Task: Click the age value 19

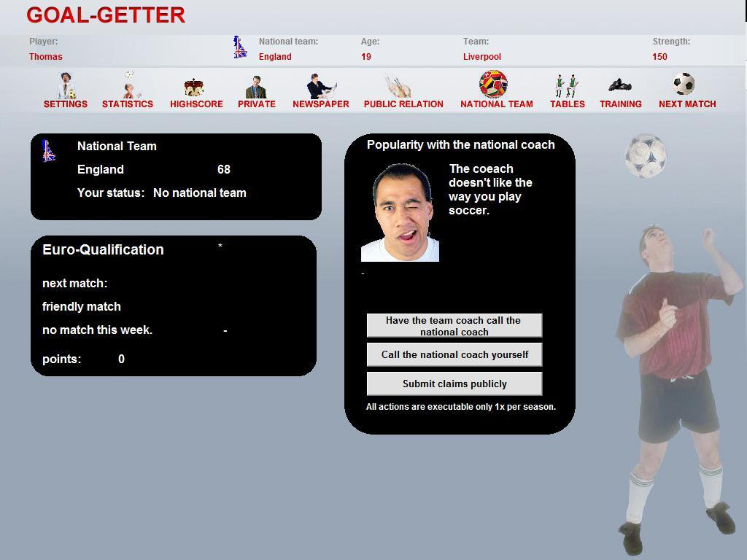Action: (x=366, y=57)
